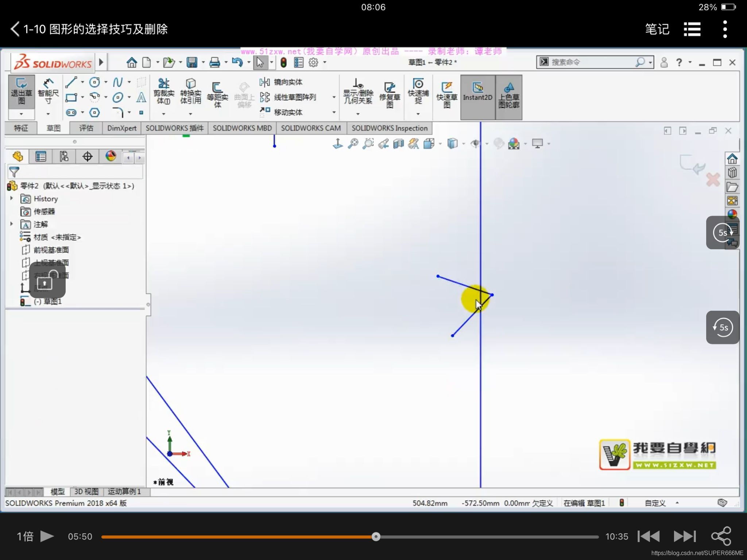Click the video progress slider handle
This screenshot has height=560, width=747.
376,536
